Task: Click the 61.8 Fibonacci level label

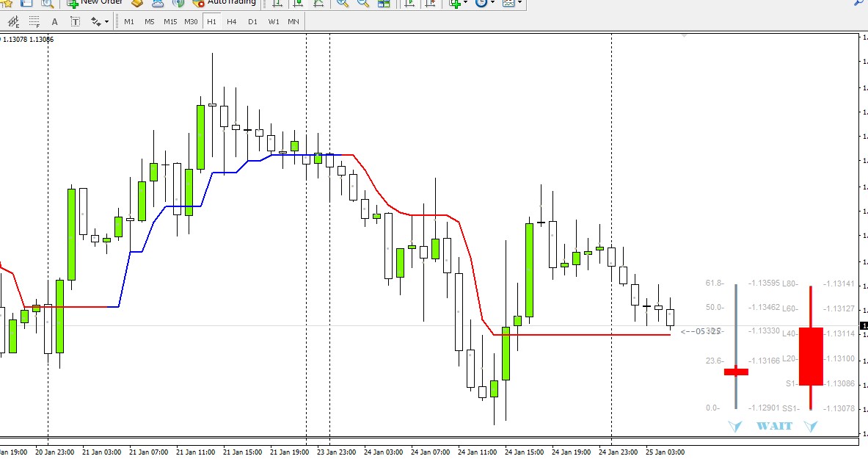Action: coord(714,283)
